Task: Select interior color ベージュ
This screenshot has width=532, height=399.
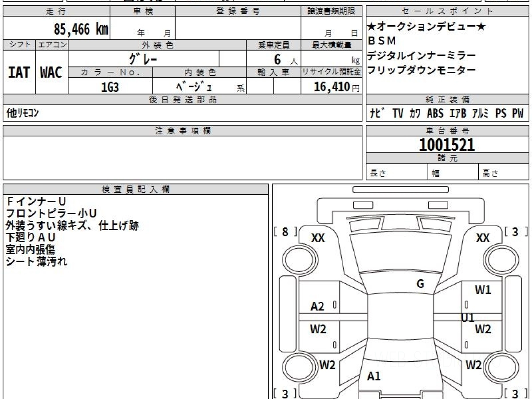Action: pos(194,87)
